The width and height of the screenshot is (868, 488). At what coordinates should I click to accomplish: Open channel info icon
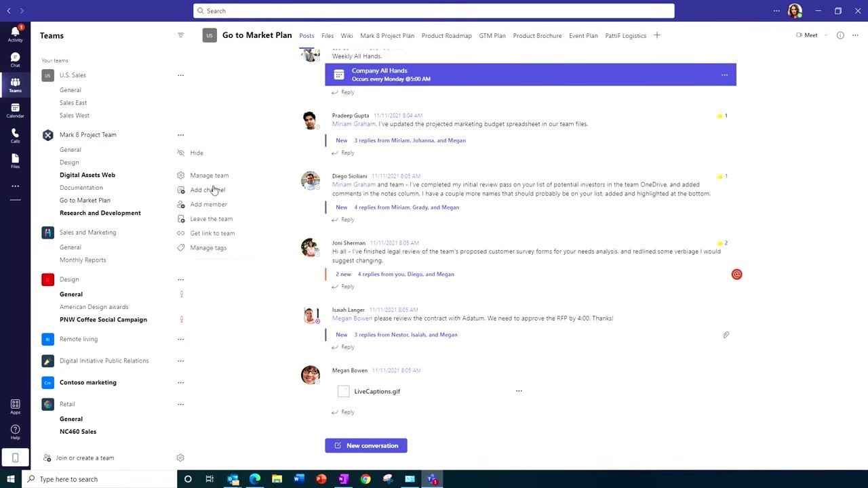(x=840, y=35)
